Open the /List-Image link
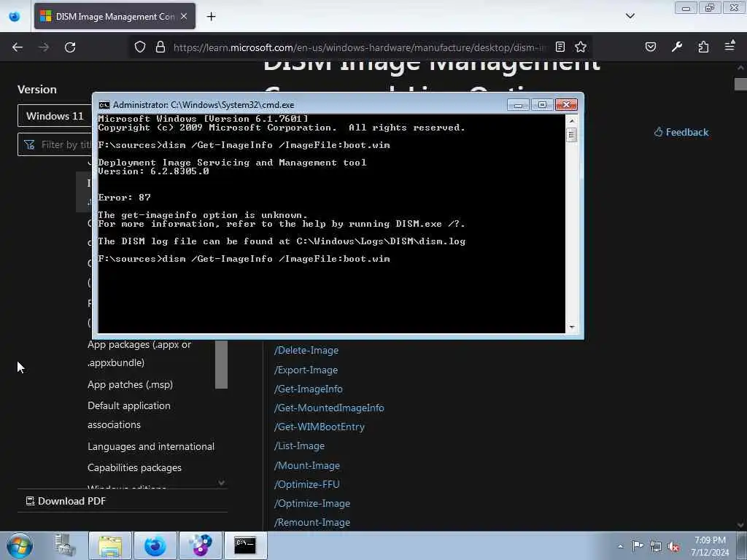Screen dimensions: 747x560 click(x=299, y=446)
